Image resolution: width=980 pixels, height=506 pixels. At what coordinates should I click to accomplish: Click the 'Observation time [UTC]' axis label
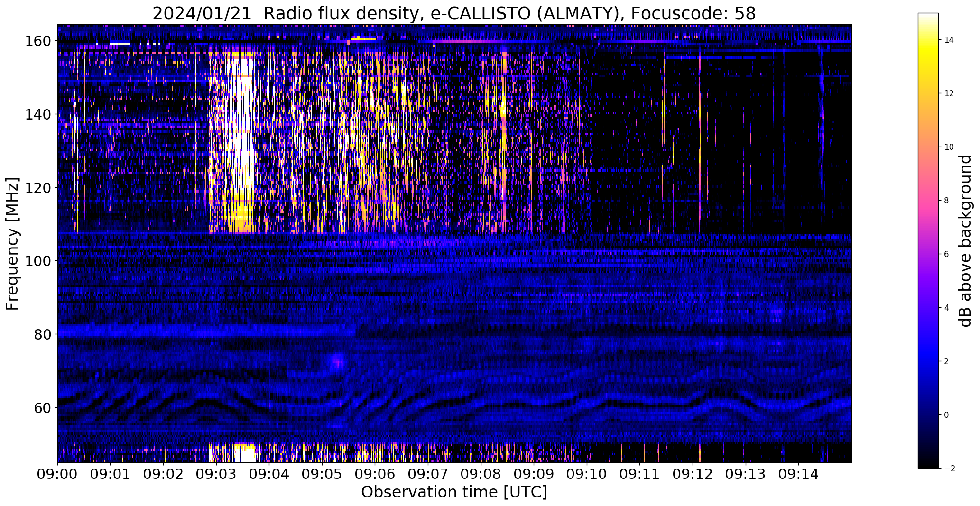pyautogui.click(x=454, y=492)
